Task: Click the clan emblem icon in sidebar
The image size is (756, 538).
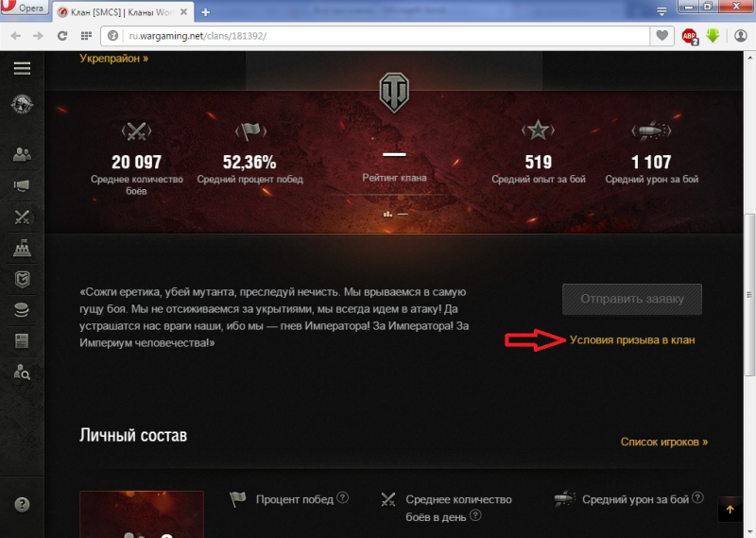Action: pyautogui.click(x=22, y=104)
